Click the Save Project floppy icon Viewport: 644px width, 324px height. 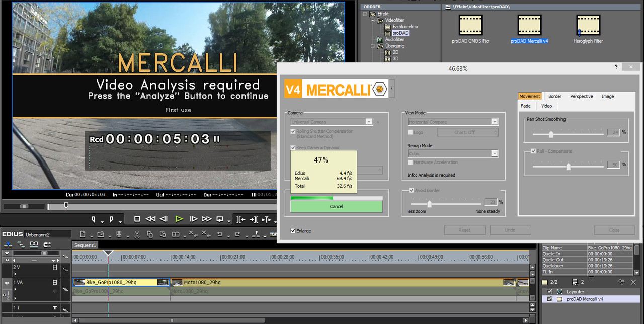(119, 234)
